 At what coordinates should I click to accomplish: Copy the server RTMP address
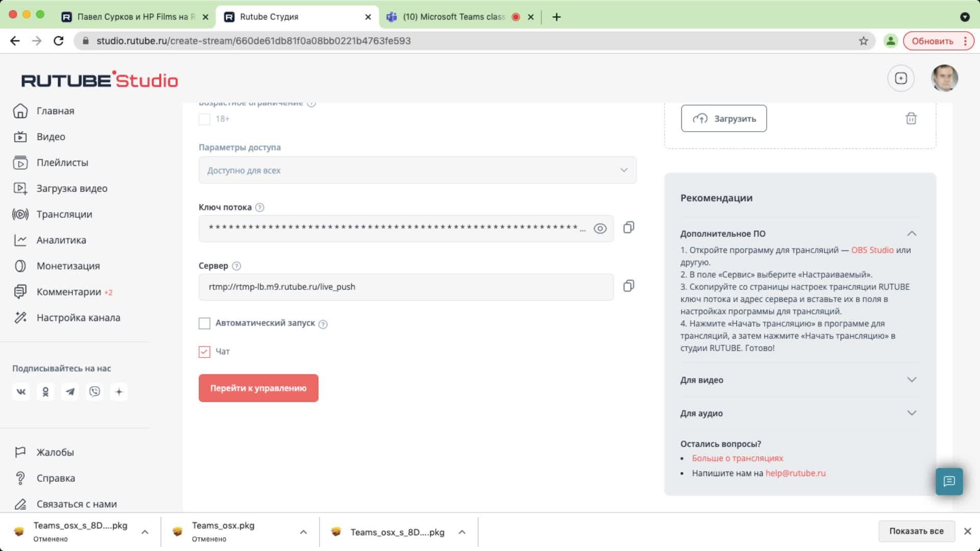[x=628, y=286]
